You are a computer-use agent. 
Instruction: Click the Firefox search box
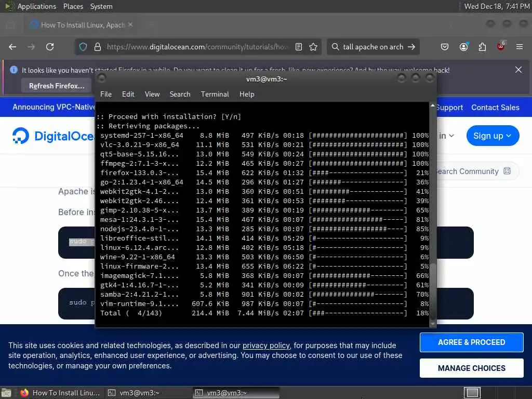click(x=373, y=47)
